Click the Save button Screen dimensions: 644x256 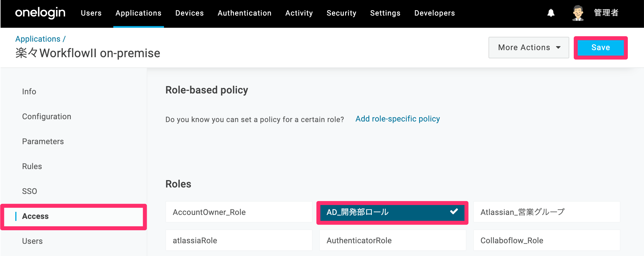point(601,48)
